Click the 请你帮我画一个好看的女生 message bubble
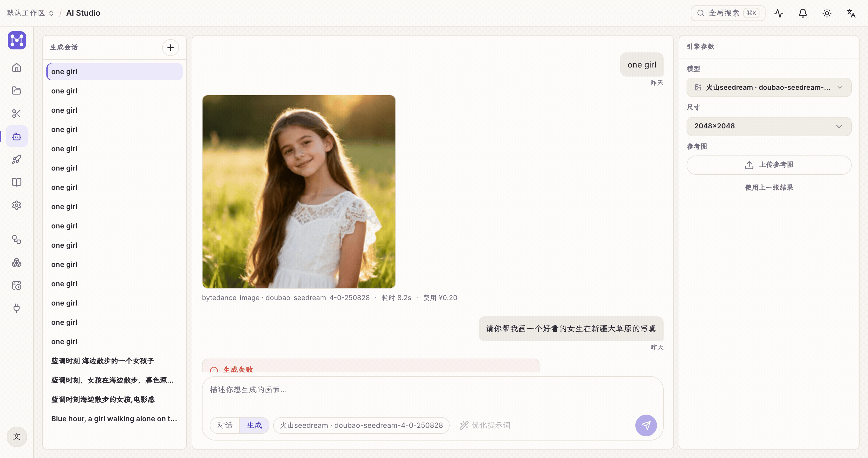The height and width of the screenshot is (458, 868). 571,329
